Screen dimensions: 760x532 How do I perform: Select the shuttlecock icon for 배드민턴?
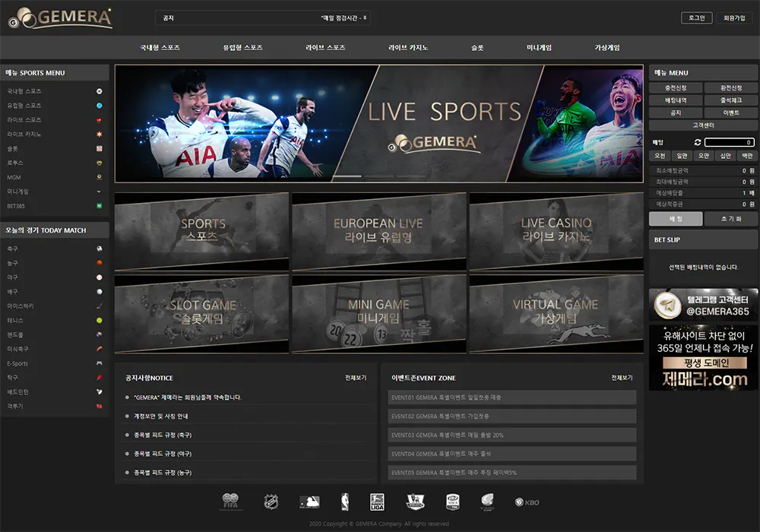coord(100,391)
